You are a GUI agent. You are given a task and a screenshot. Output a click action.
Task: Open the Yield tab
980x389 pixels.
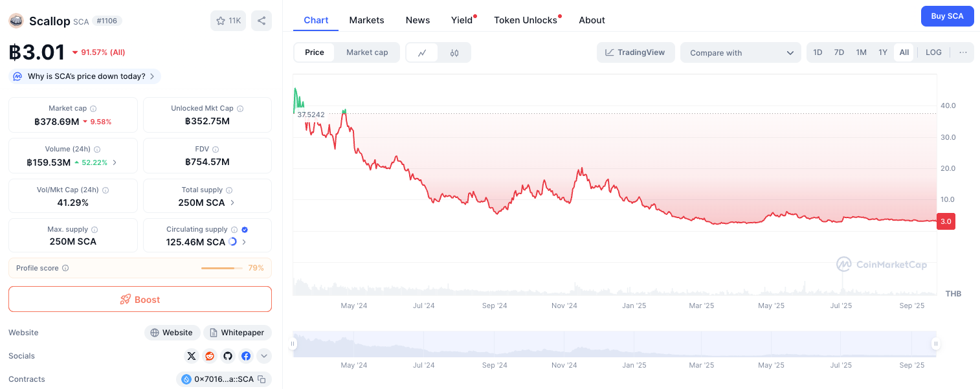coord(462,20)
